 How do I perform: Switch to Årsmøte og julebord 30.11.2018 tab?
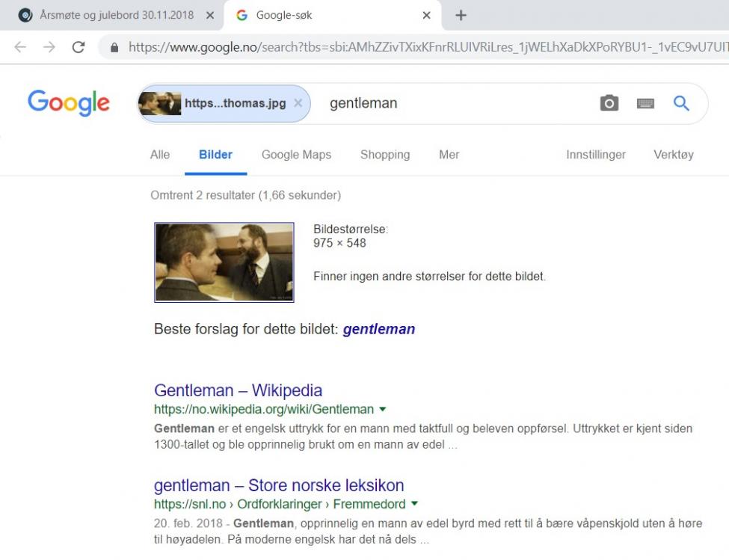(x=111, y=16)
